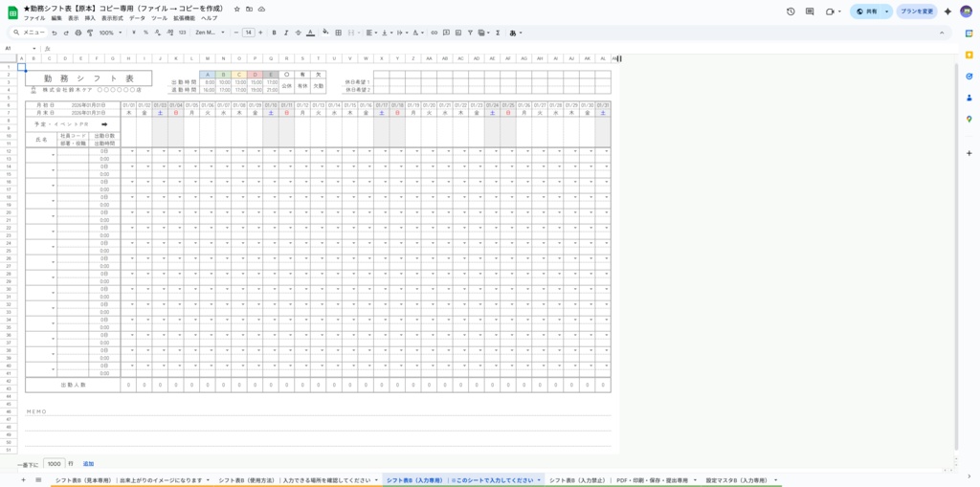Open vertical align dropdown
This screenshot has width=980, height=487.
pos(387,33)
